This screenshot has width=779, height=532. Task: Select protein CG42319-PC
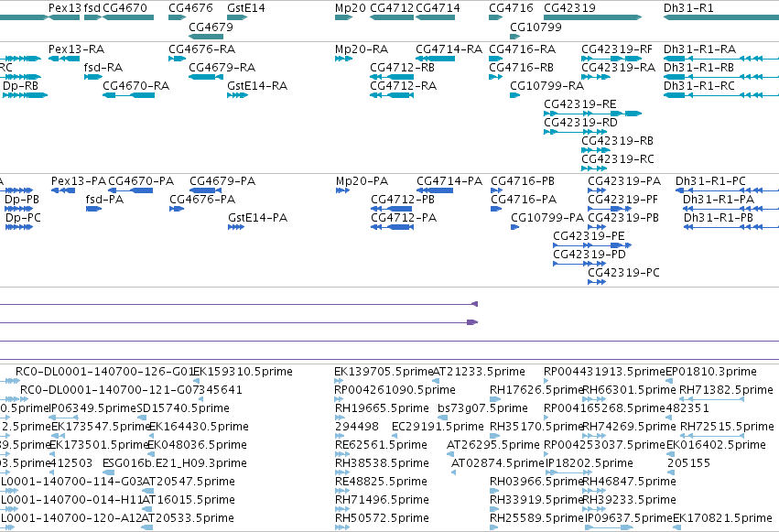click(597, 283)
